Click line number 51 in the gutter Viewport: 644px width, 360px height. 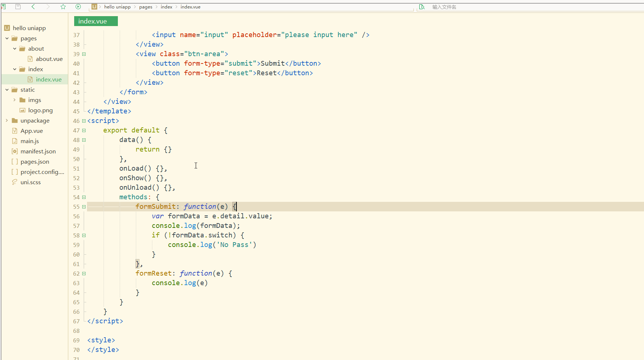tap(76, 168)
